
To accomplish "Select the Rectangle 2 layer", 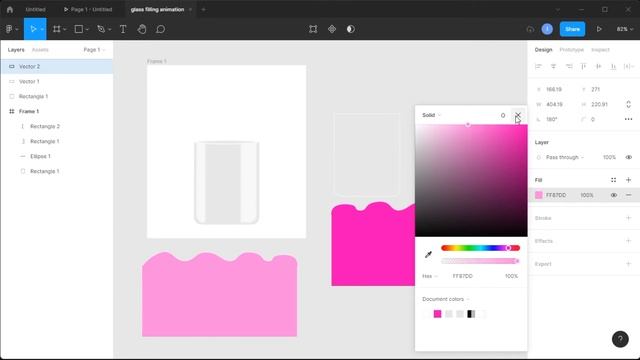I will click(57, 127).
